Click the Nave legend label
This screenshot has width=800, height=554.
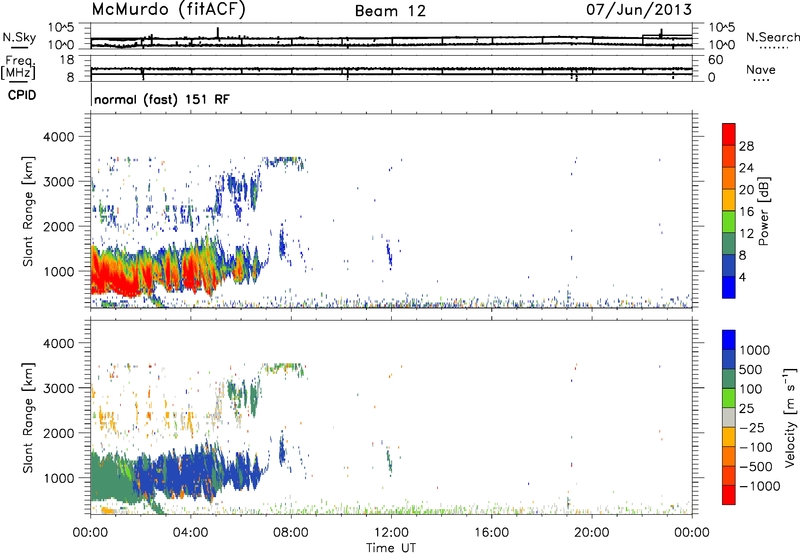(761, 70)
